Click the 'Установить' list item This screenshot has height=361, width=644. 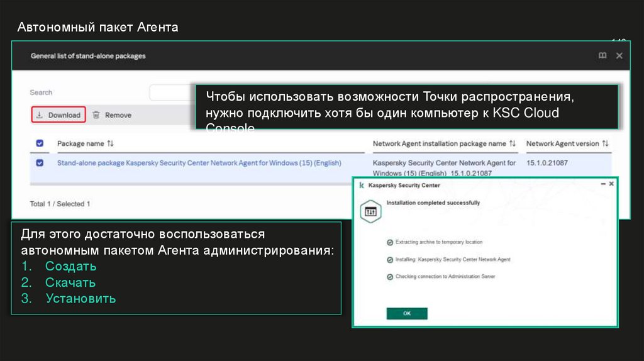80,299
